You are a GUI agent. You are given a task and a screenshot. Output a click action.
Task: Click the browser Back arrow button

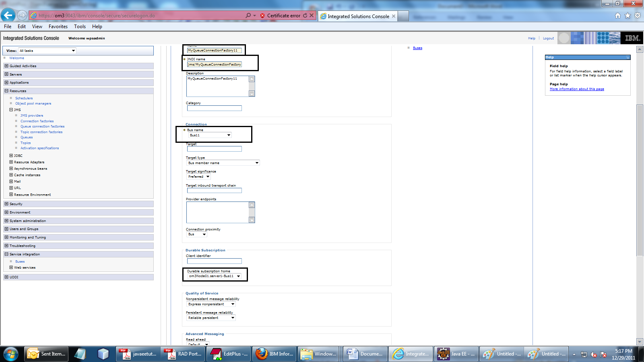(8, 15)
